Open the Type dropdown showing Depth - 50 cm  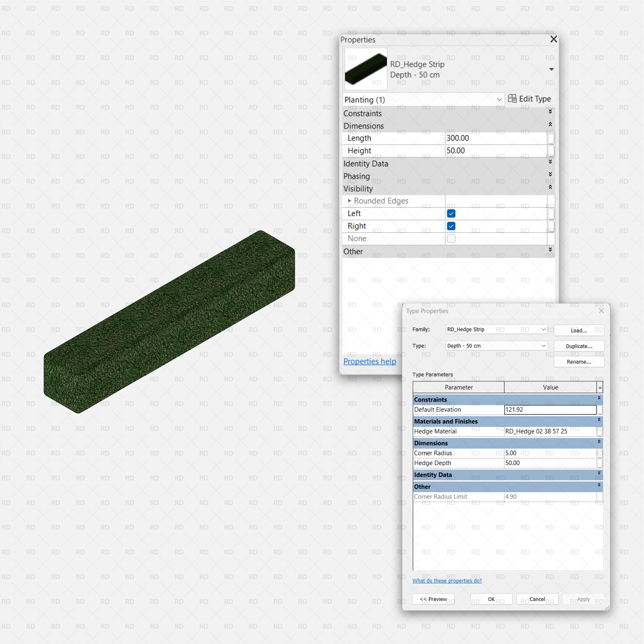pos(543,346)
